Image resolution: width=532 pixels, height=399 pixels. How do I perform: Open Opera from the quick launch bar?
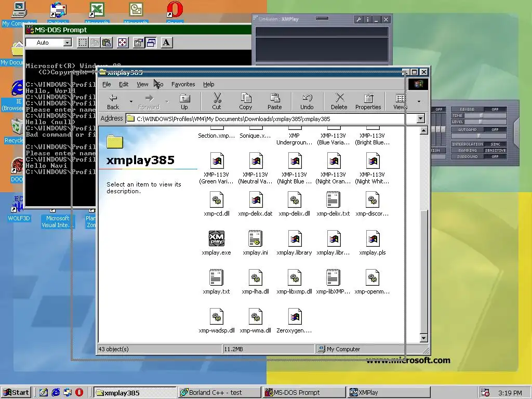click(79, 392)
